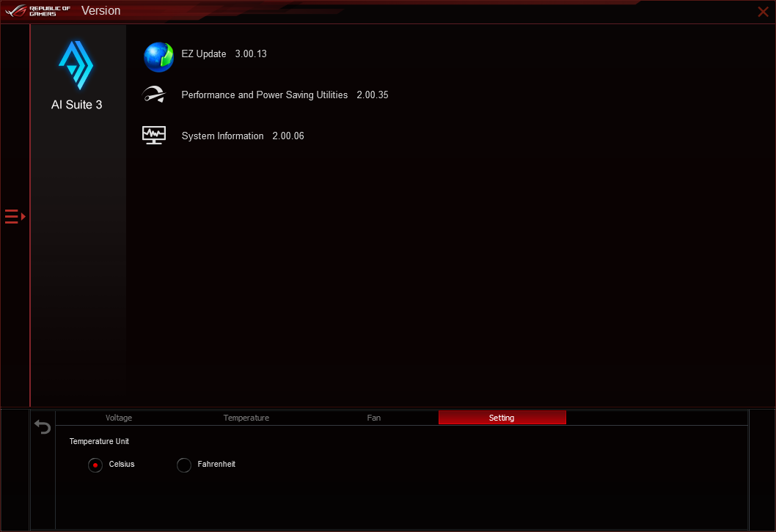
Task: Click the AI Suite 3 logo icon
Action: click(76, 65)
